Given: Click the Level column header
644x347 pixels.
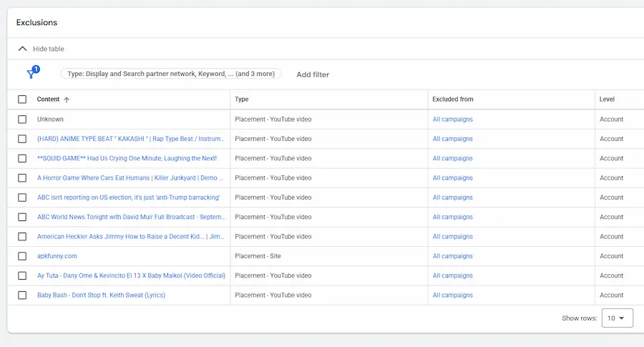Looking at the screenshot, I should point(607,99).
